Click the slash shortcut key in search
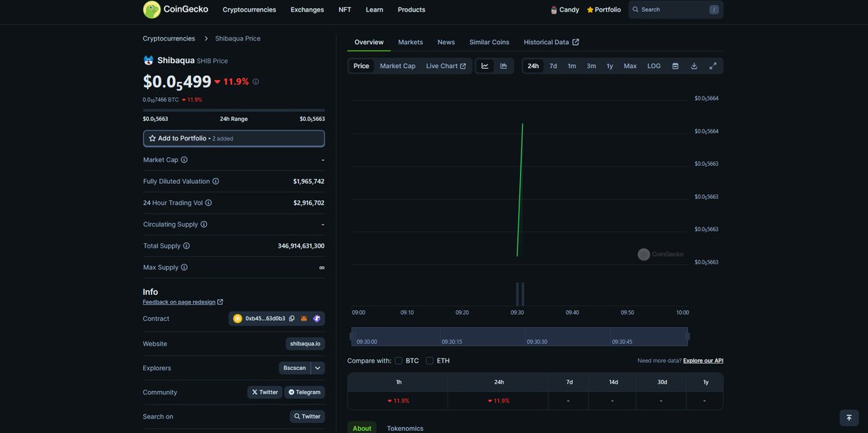Image resolution: width=868 pixels, height=433 pixels. (x=714, y=9)
